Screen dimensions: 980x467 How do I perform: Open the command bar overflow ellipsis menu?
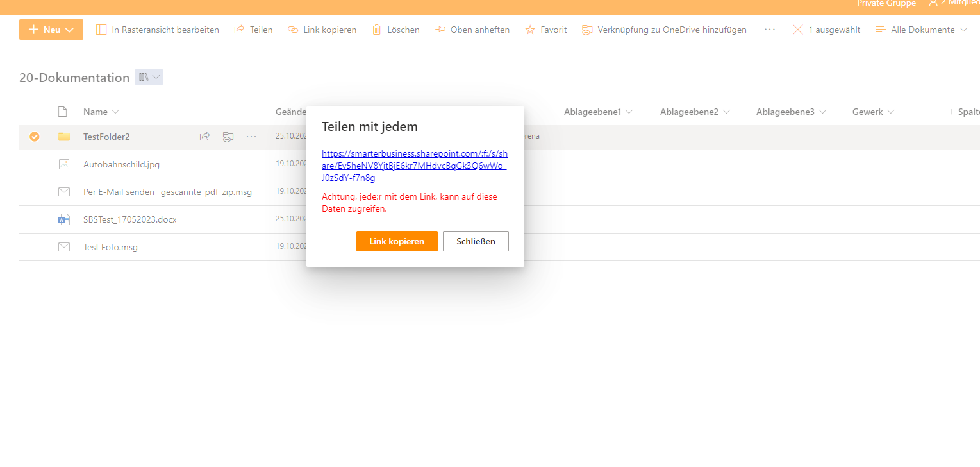click(769, 29)
